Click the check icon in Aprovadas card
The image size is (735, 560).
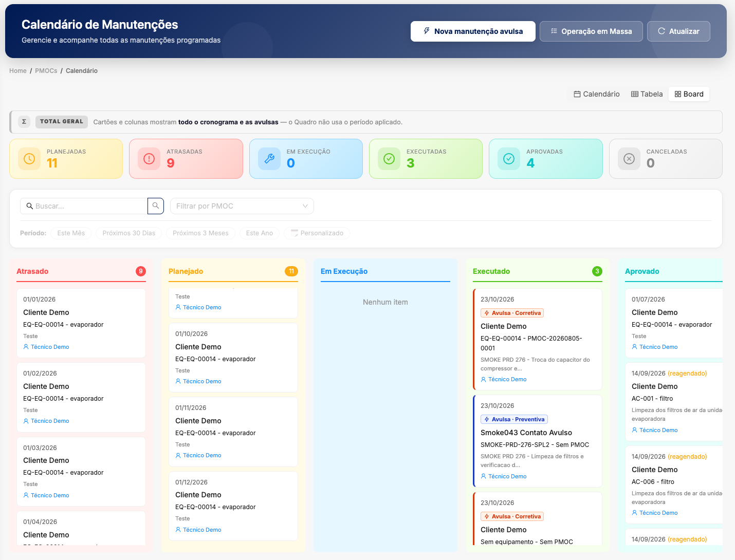click(x=509, y=159)
